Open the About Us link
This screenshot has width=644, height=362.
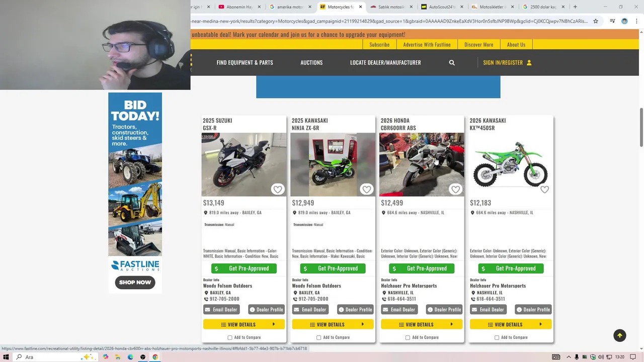tap(516, 45)
